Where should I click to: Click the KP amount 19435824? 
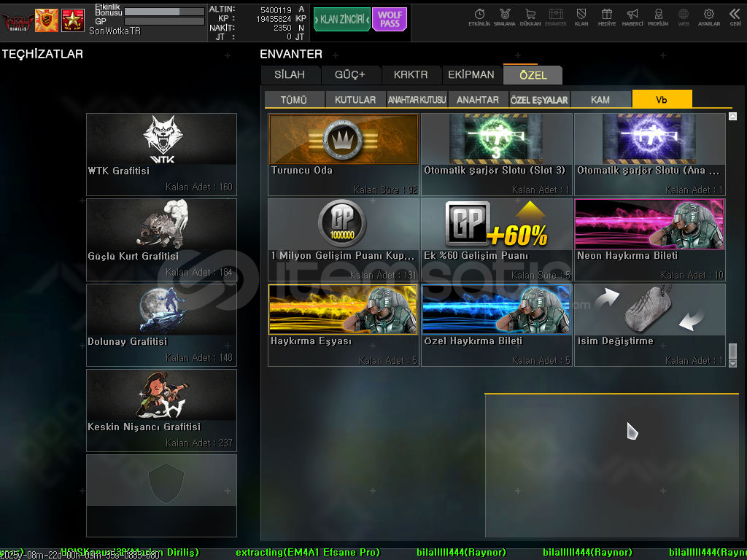[274, 18]
